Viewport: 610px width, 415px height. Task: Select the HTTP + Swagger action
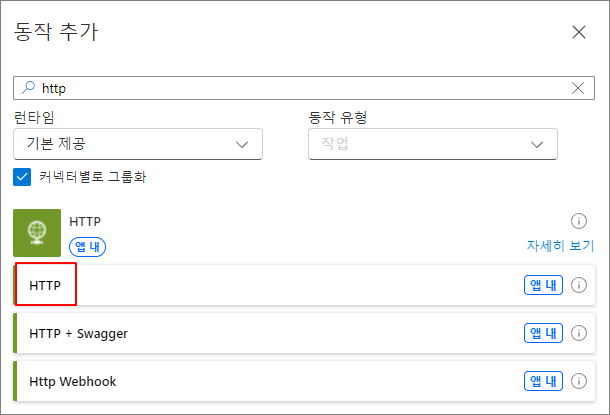pyautogui.click(x=304, y=333)
